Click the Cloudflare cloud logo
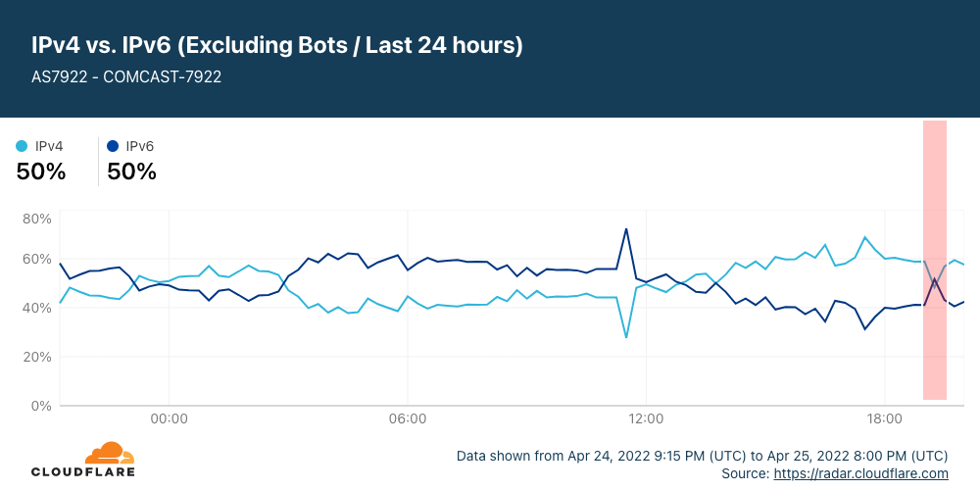The image size is (980, 490). click(x=109, y=453)
